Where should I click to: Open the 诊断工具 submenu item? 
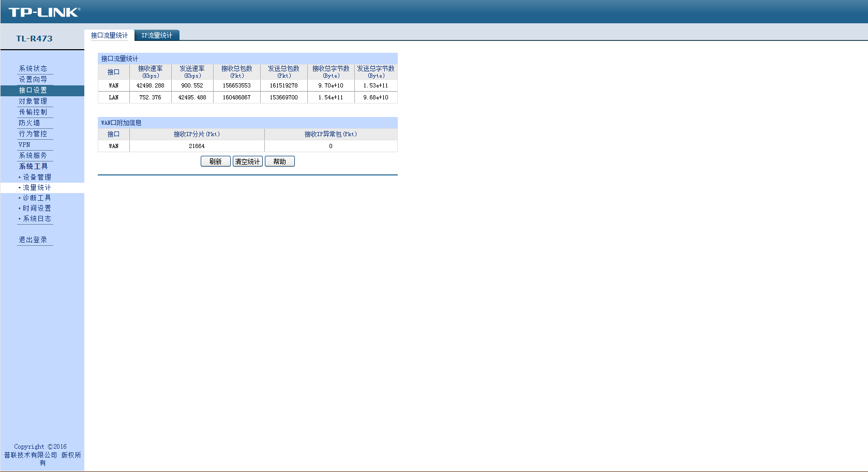37,198
